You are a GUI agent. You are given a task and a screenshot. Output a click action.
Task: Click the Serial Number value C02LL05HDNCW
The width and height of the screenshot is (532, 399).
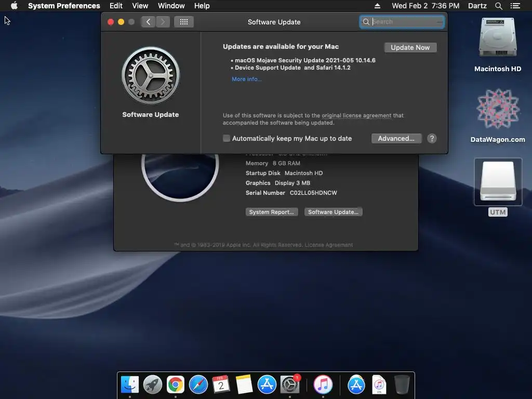[x=313, y=193]
